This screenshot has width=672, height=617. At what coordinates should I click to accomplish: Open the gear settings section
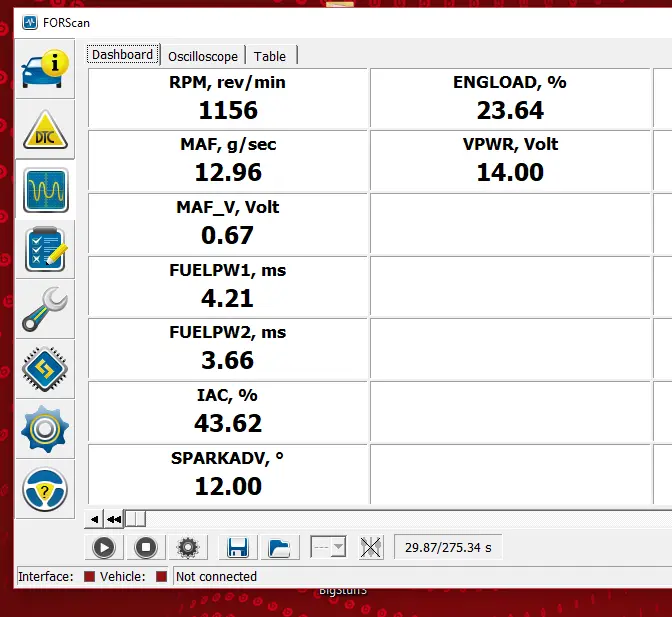click(45, 429)
